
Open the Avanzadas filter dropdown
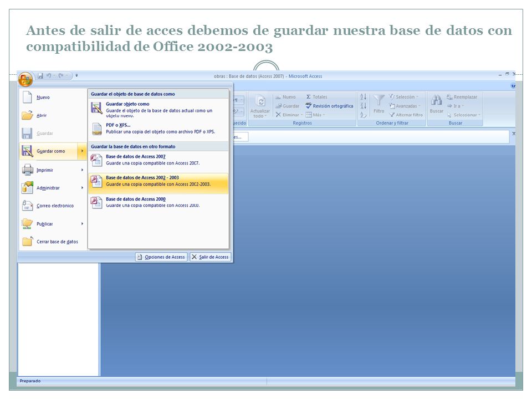point(405,106)
